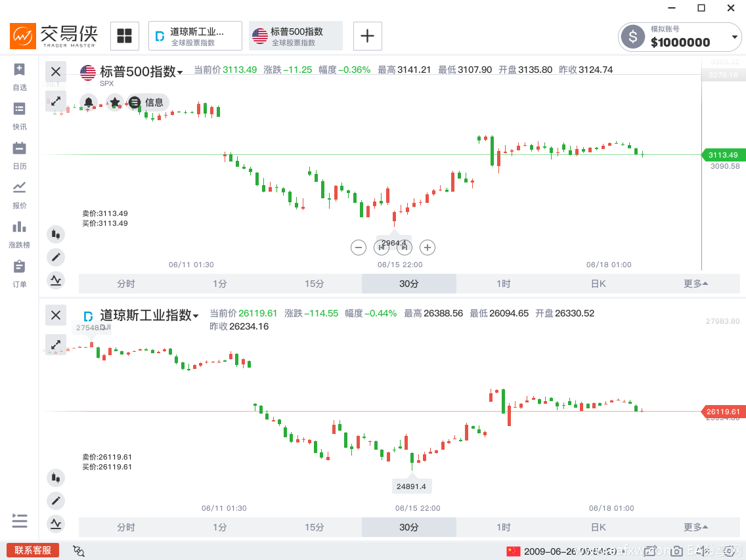Click the 联系客服 contact support button
Image resolution: width=746 pixels, height=560 pixels.
pyautogui.click(x=33, y=551)
